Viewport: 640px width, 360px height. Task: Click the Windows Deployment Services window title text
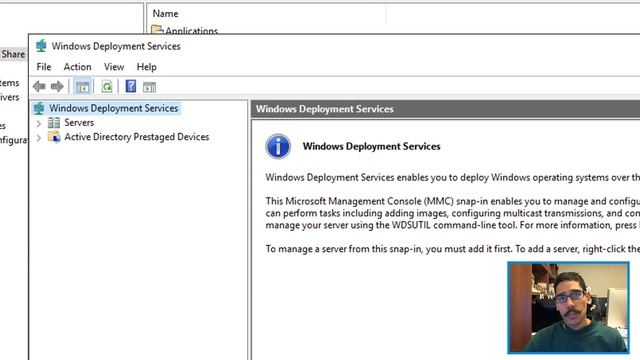pyautogui.click(x=116, y=46)
